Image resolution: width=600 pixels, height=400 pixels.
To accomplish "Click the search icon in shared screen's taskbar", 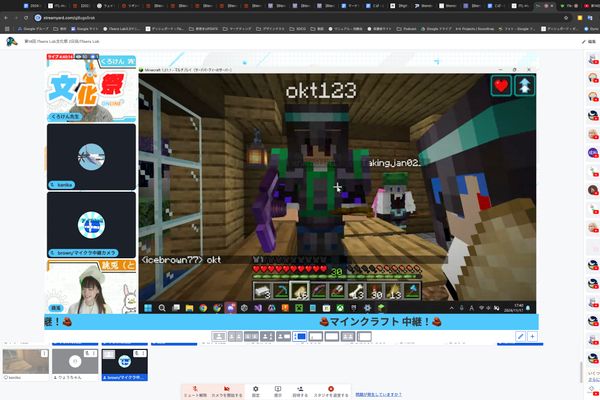I will [162, 308].
